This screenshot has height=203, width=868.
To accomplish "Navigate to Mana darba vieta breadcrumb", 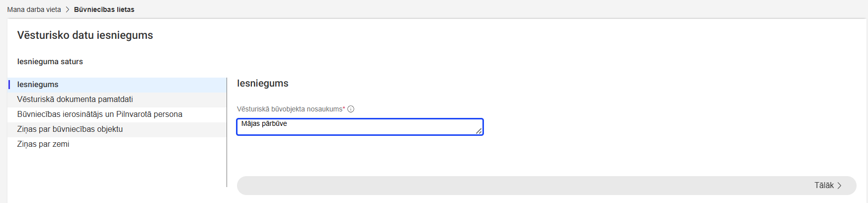I will (x=34, y=9).
